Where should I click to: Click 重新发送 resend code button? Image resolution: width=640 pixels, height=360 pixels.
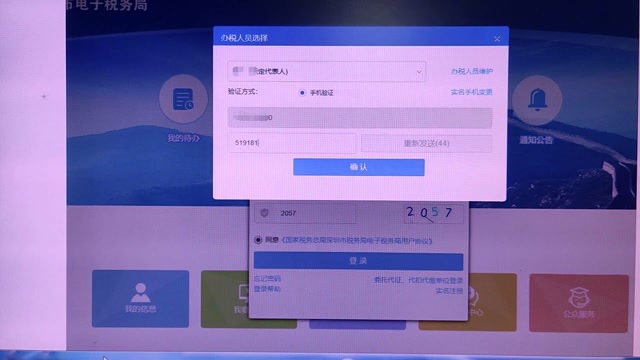(x=427, y=143)
